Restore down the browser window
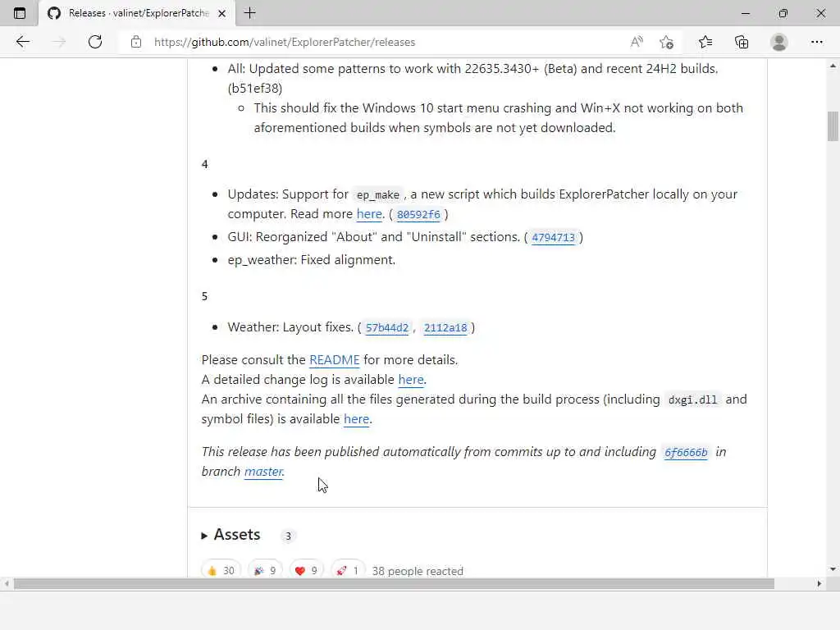This screenshot has height=630, width=840. pos(783,13)
